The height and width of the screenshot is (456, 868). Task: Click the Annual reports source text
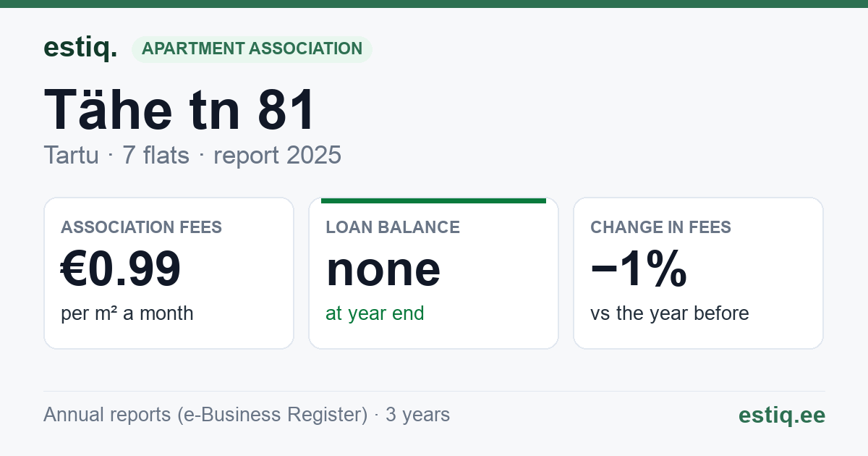[x=205, y=415]
